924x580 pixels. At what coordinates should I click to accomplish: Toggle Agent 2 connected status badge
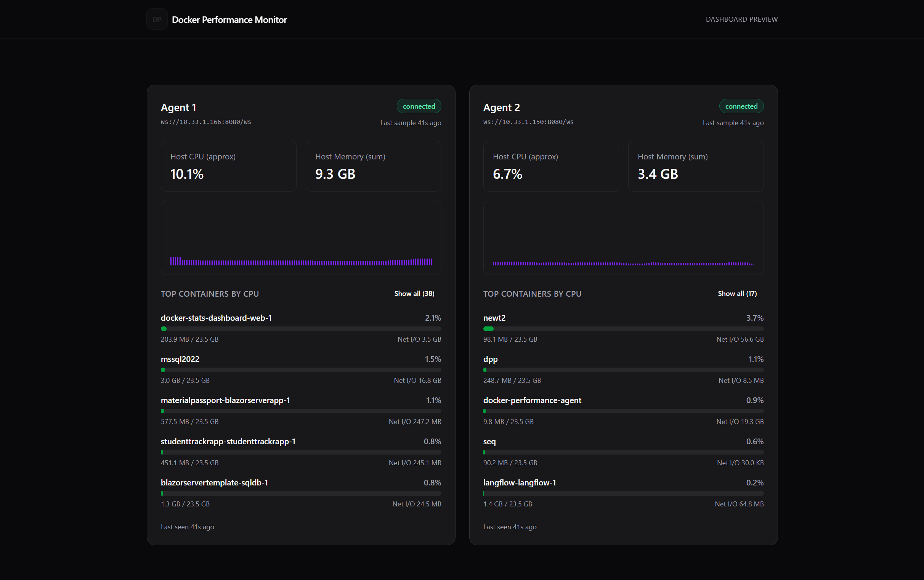(x=741, y=106)
